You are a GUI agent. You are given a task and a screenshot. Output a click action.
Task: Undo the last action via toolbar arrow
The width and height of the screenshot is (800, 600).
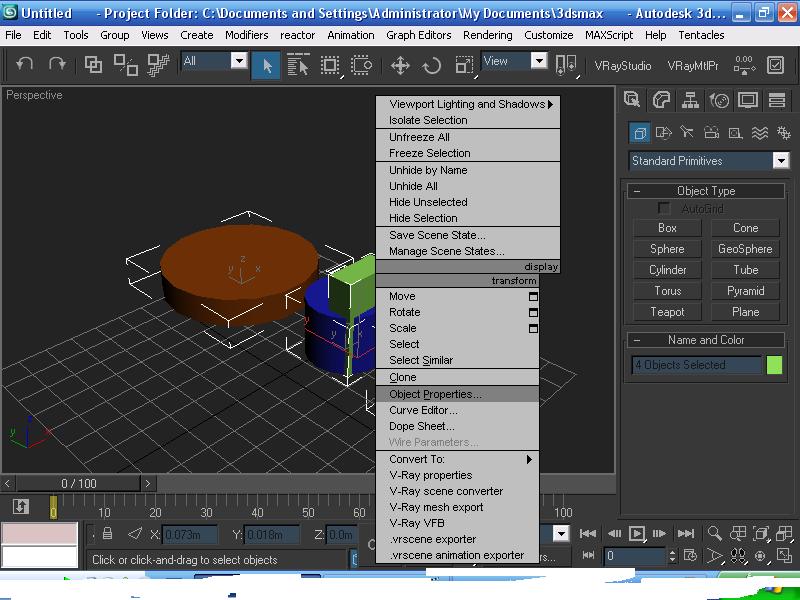tap(24, 65)
